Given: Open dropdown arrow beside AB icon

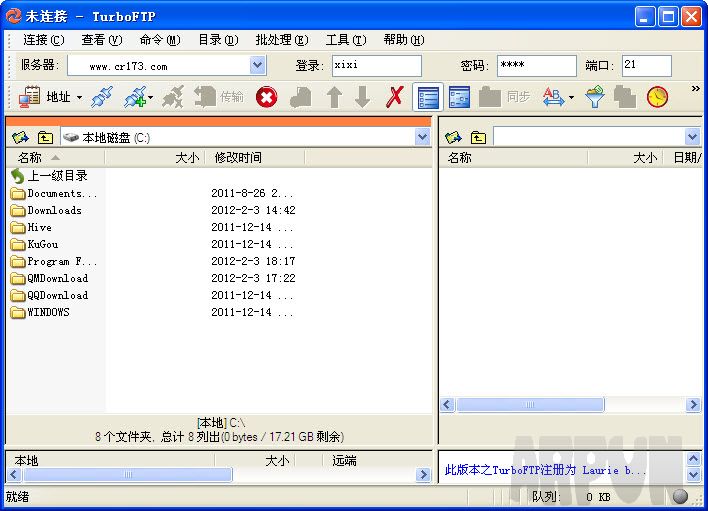Looking at the screenshot, I should 571,98.
